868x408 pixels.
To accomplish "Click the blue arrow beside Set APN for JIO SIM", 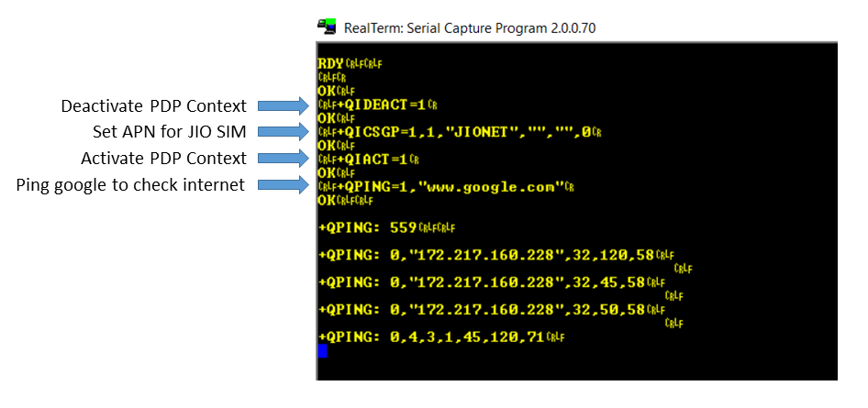I will coord(282,132).
